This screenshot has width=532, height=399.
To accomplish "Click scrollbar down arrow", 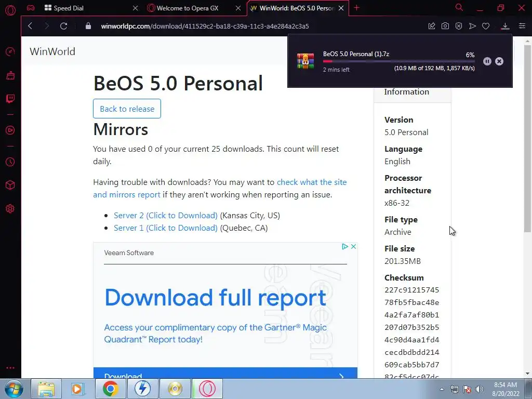I will pyautogui.click(x=527, y=374).
